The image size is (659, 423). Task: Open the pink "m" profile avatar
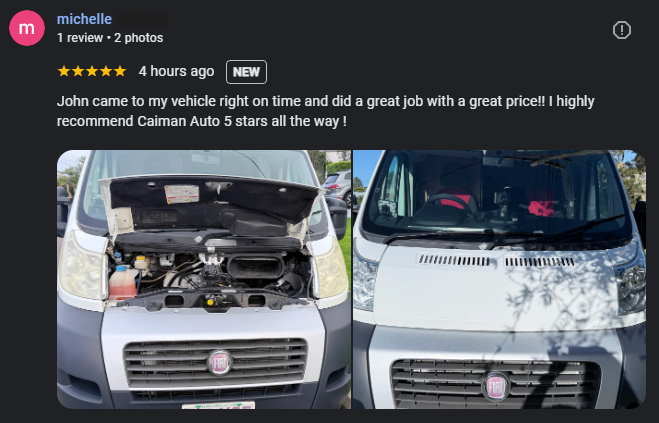[x=27, y=28]
